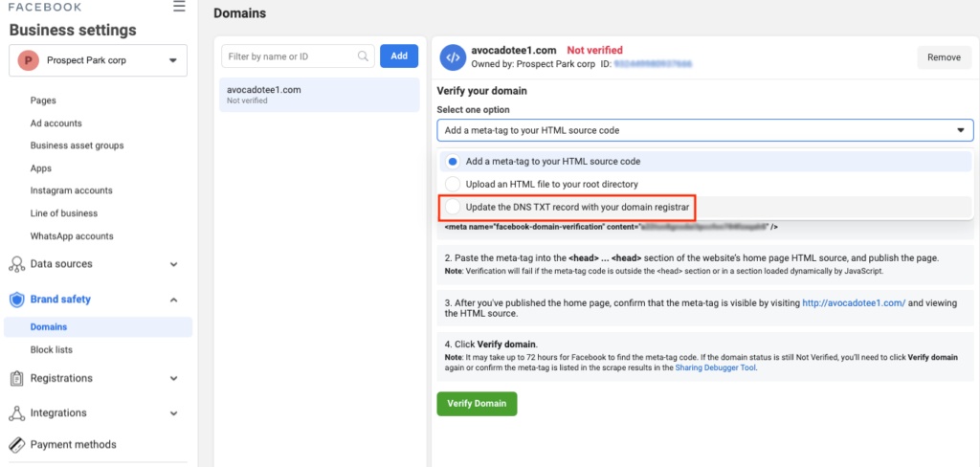Go to Domains under Brand safety
This screenshot has height=467, width=980.
(x=99, y=327)
